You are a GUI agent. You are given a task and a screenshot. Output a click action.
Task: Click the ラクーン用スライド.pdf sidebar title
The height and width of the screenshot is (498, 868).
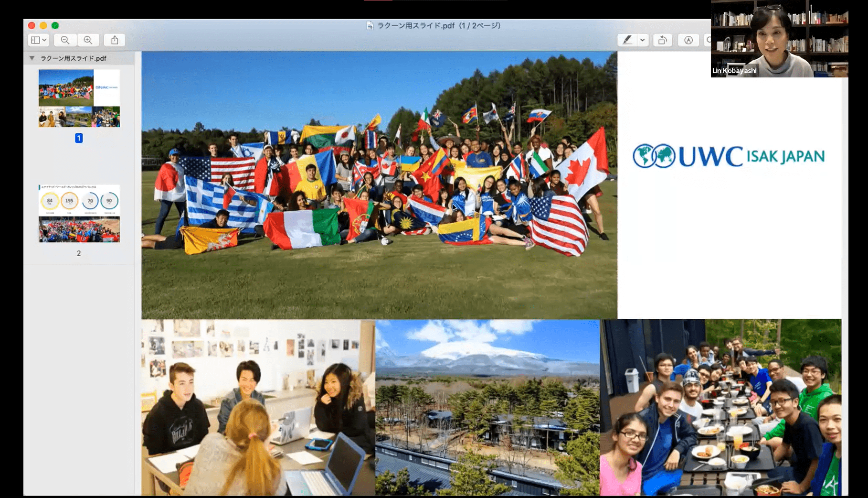point(74,58)
